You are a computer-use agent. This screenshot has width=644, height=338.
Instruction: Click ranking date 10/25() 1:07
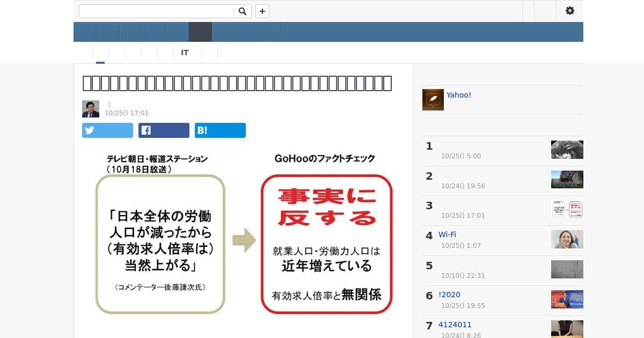point(461,246)
